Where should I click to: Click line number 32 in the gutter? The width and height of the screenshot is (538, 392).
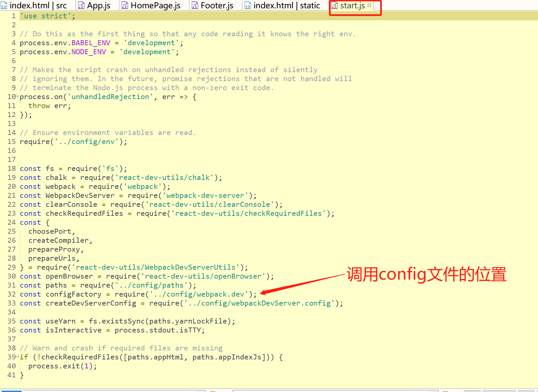(x=12, y=294)
